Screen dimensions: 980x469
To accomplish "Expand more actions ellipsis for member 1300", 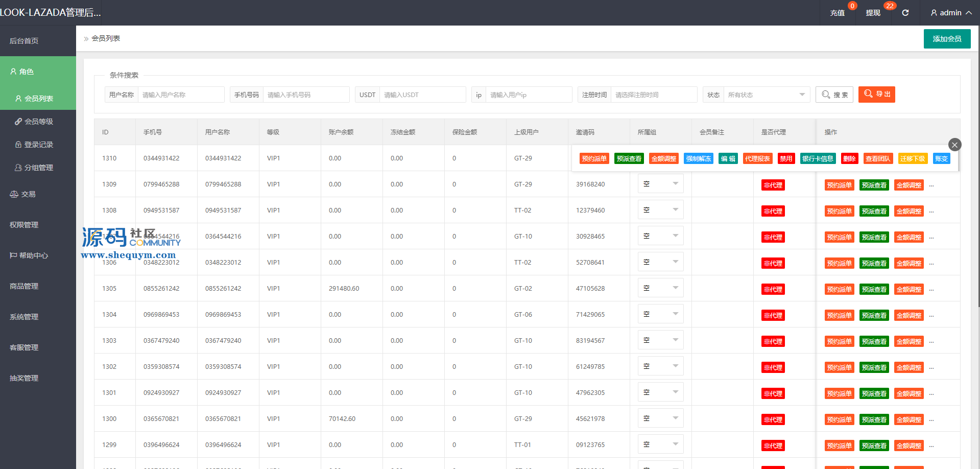I will 931,420.
